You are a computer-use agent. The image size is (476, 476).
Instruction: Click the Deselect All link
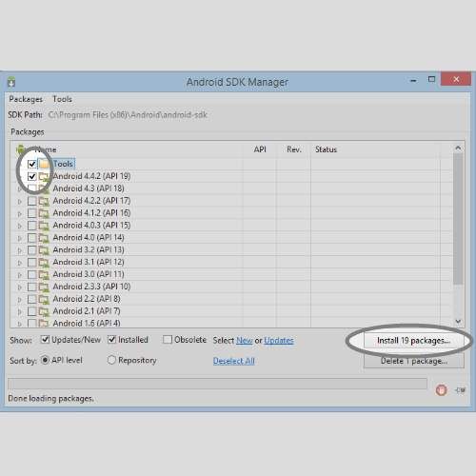(x=234, y=361)
